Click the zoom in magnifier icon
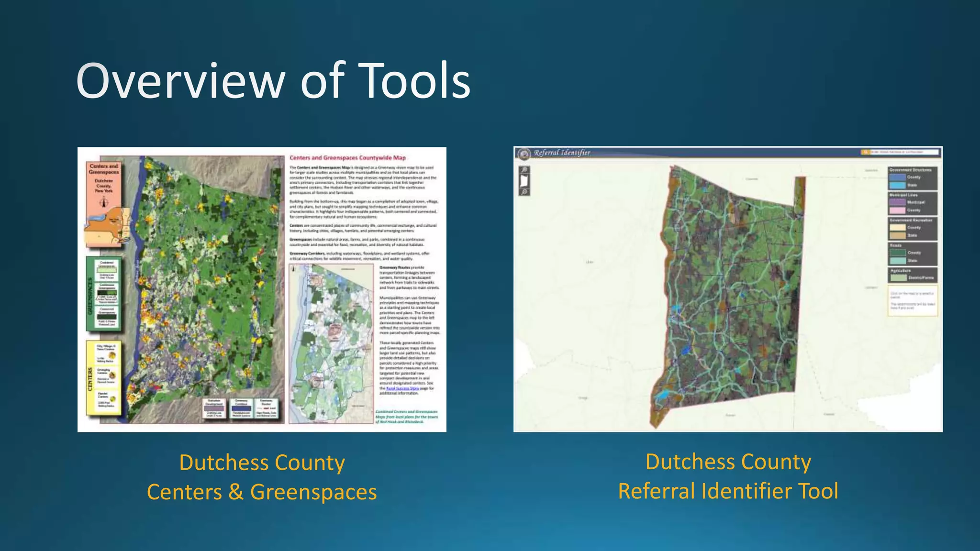The image size is (980, 551). (524, 170)
